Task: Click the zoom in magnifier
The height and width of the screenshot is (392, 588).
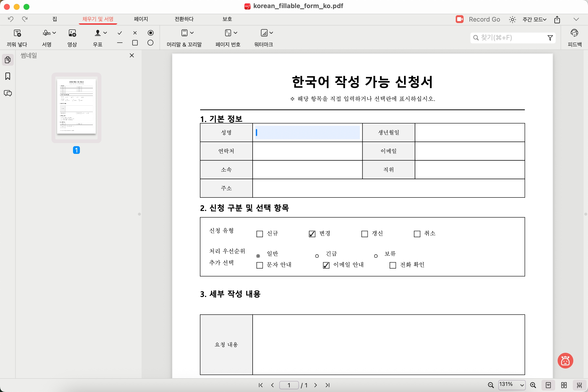Action: (x=533, y=385)
